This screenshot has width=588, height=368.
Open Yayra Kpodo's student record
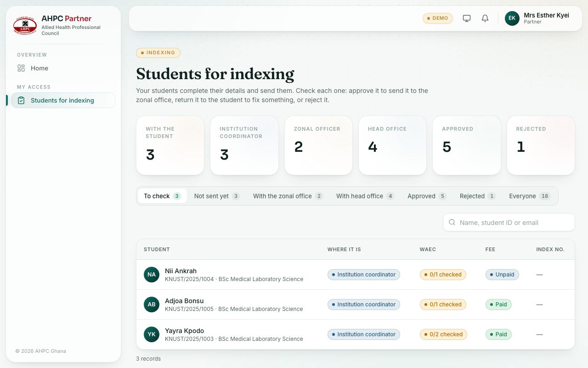pos(356,334)
